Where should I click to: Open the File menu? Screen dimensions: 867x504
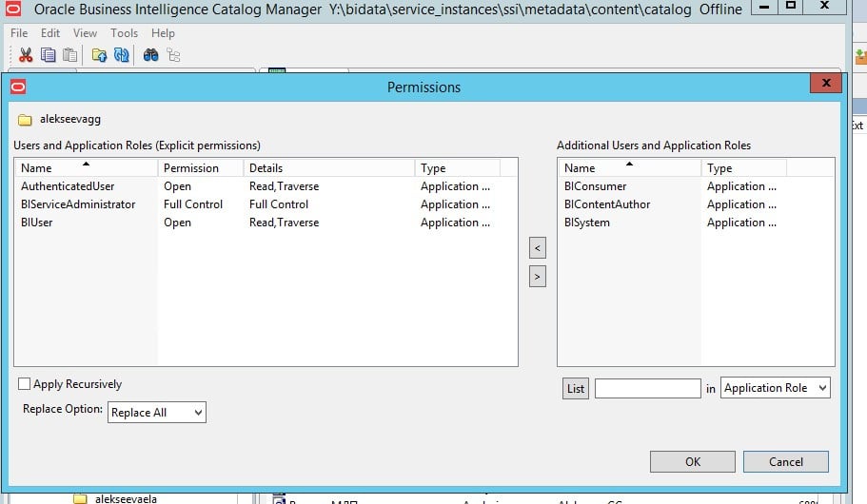[x=19, y=33]
